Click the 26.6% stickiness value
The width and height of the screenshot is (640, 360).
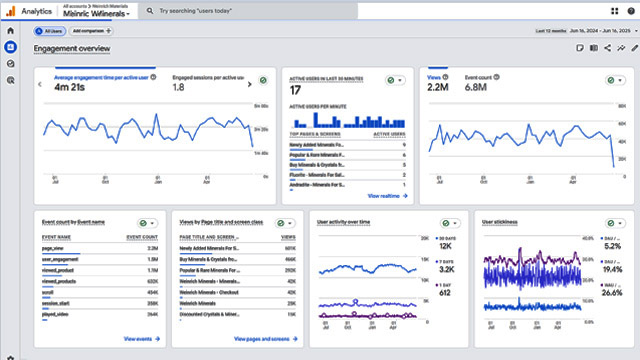pyautogui.click(x=612, y=293)
